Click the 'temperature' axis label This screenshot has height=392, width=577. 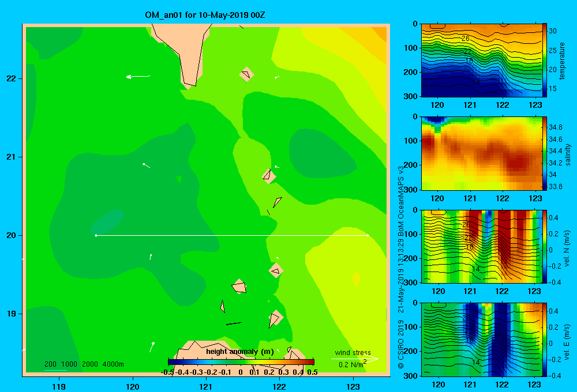point(562,61)
